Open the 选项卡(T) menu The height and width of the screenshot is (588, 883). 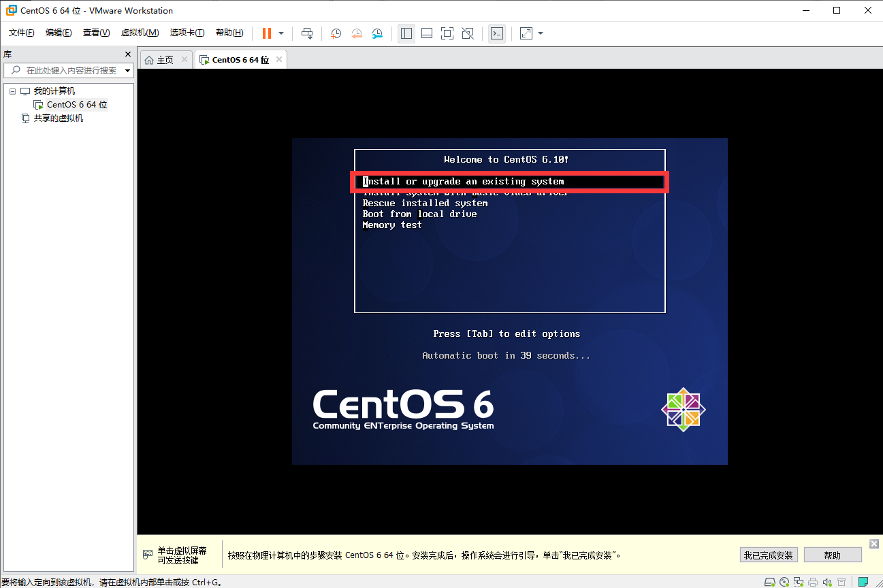click(x=187, y=33)
